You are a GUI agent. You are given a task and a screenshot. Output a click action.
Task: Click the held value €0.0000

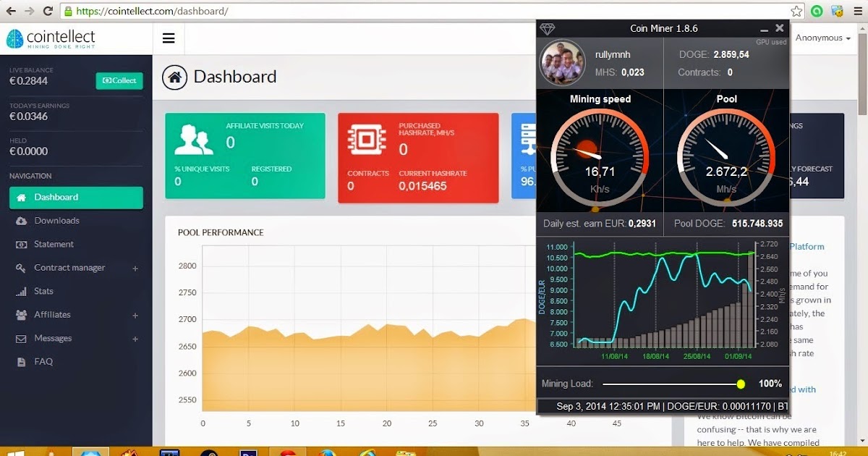click(29, 151)
